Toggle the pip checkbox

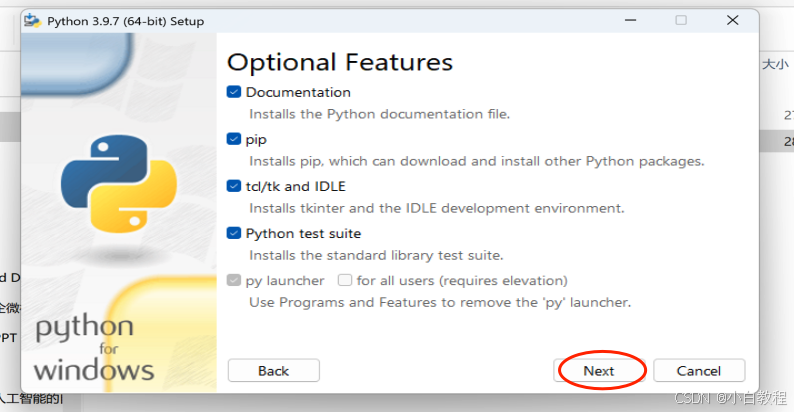point(233,139)
